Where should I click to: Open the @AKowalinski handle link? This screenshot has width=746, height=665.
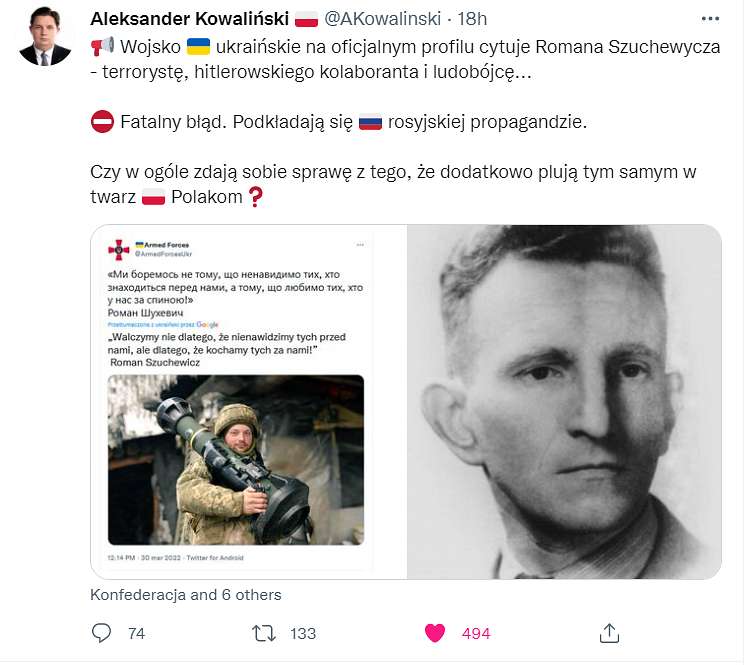click(382, 19)
